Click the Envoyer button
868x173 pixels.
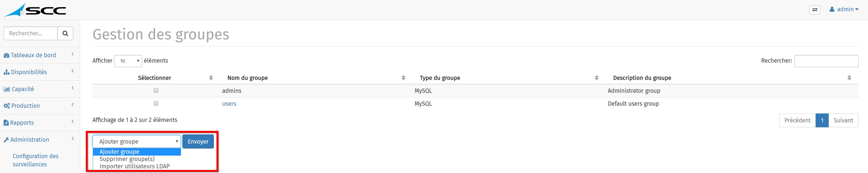click(x=198, y=142)
